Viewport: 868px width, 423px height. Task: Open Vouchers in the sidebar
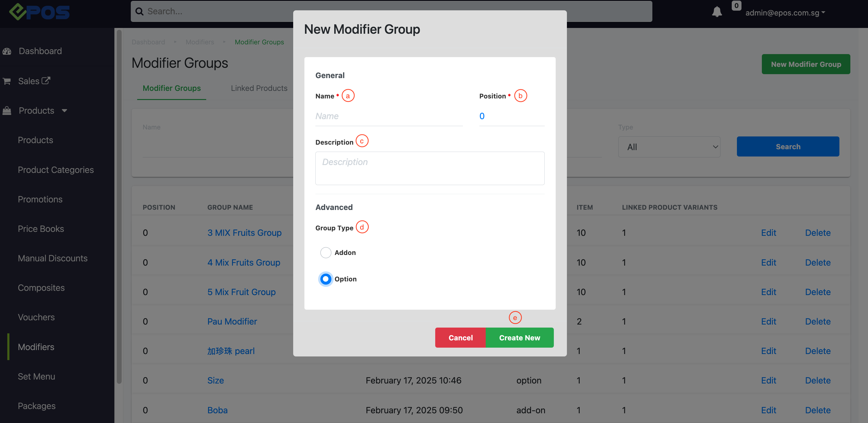[x=36, y=317]
